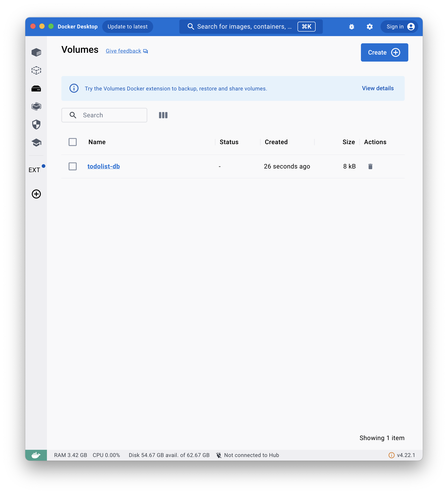The width and height of the screenshot is (448, 494).
Task: Sort by the Created column header
Action: 276,142
